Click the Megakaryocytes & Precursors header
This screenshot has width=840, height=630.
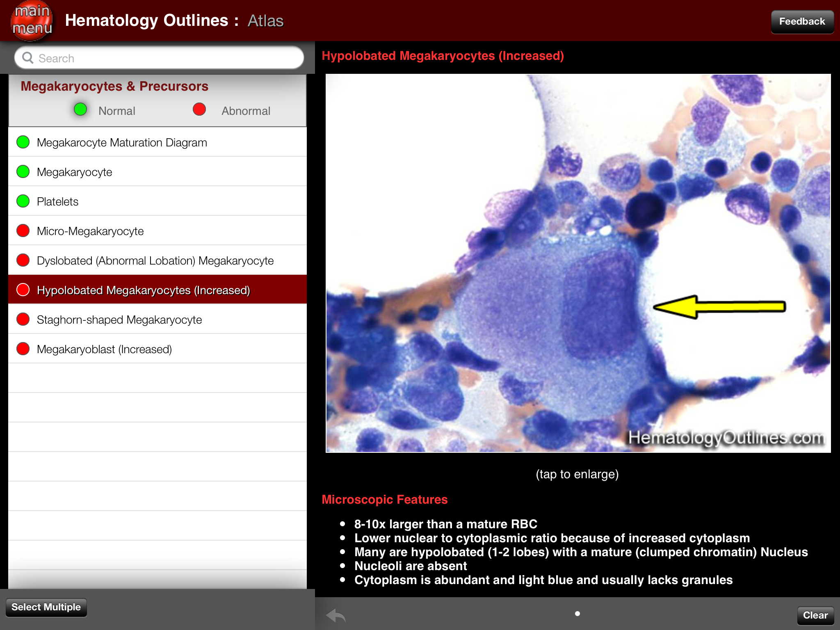coord(114,87)
